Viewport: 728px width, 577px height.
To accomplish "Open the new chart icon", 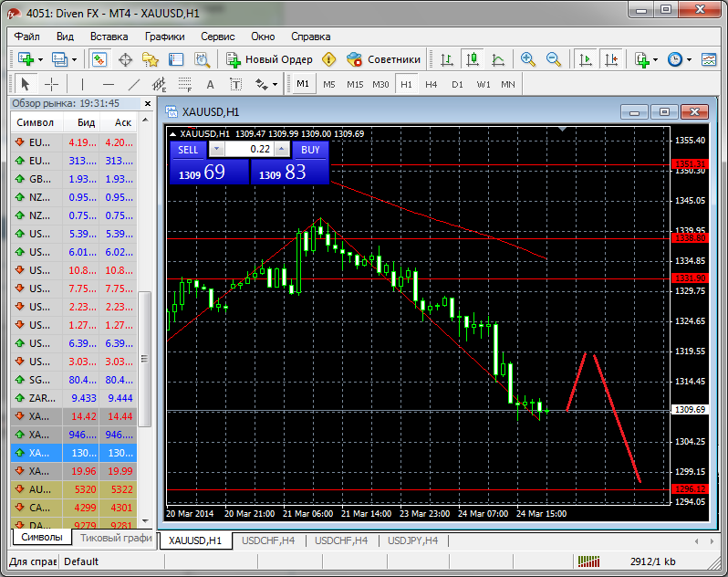I will tap(26, 59).
